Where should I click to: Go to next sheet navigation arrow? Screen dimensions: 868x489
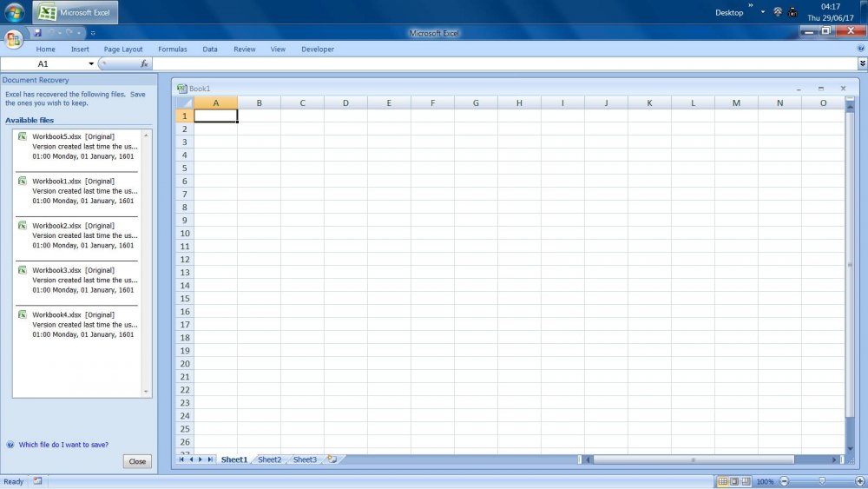pos(201,459)
